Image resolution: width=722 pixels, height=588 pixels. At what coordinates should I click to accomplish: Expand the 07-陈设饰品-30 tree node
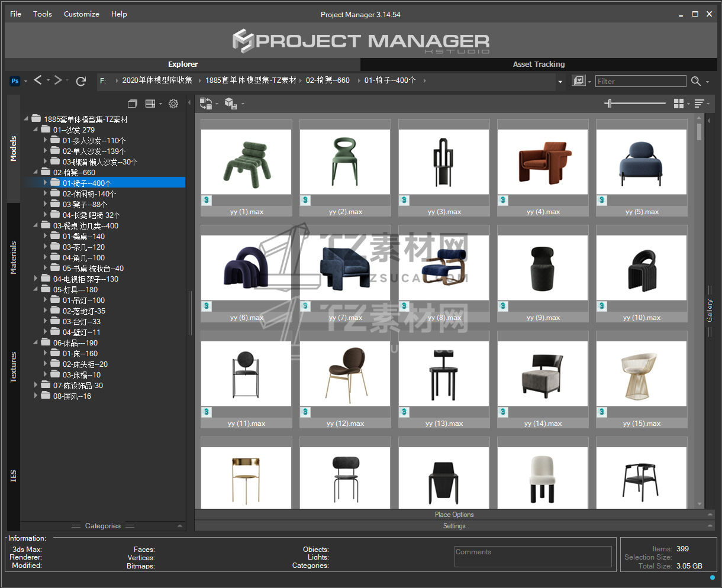[x=36, y=385]
